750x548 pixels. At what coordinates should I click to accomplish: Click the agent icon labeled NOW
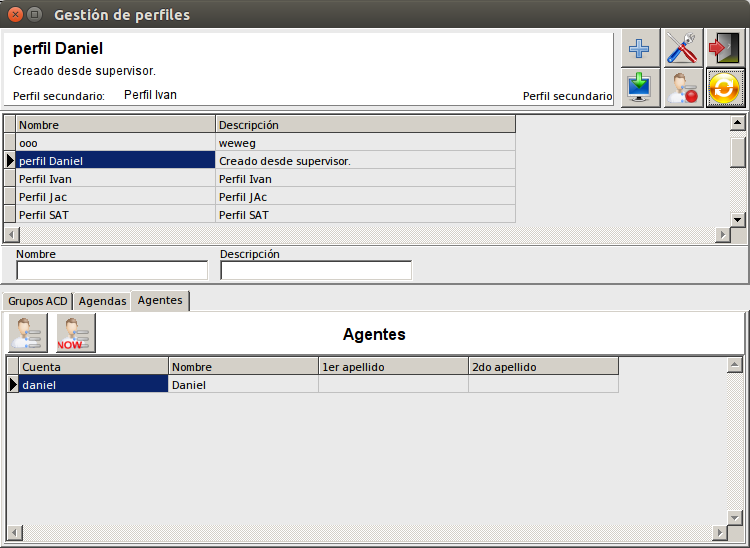[75, 332]
